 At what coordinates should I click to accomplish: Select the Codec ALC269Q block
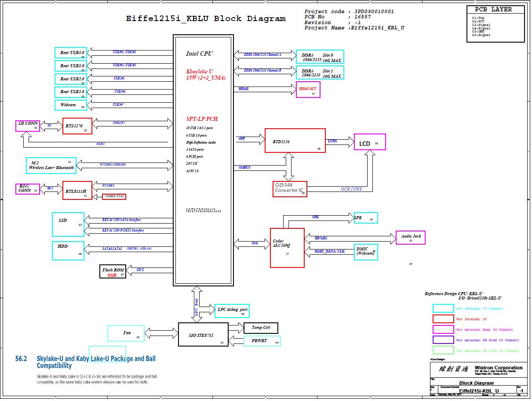[287, 248]
